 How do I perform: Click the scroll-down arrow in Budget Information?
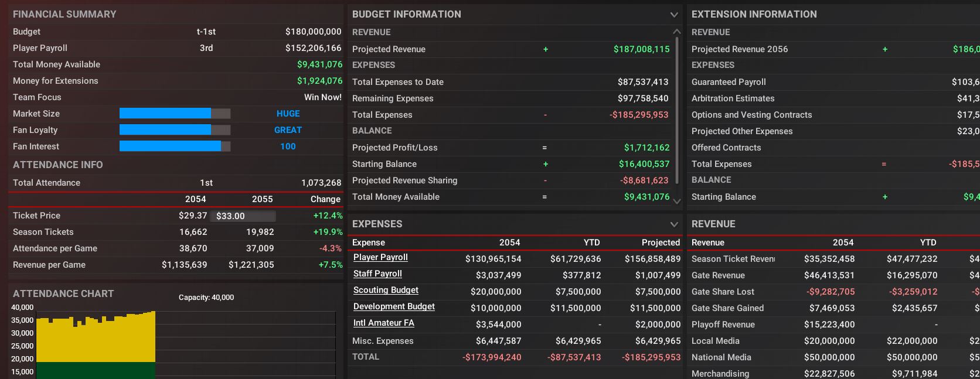677,201
